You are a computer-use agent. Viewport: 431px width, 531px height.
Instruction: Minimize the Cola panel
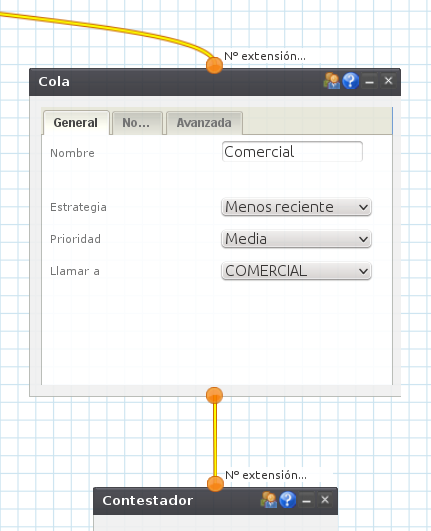pyautogui.click(x=369, y=81)
